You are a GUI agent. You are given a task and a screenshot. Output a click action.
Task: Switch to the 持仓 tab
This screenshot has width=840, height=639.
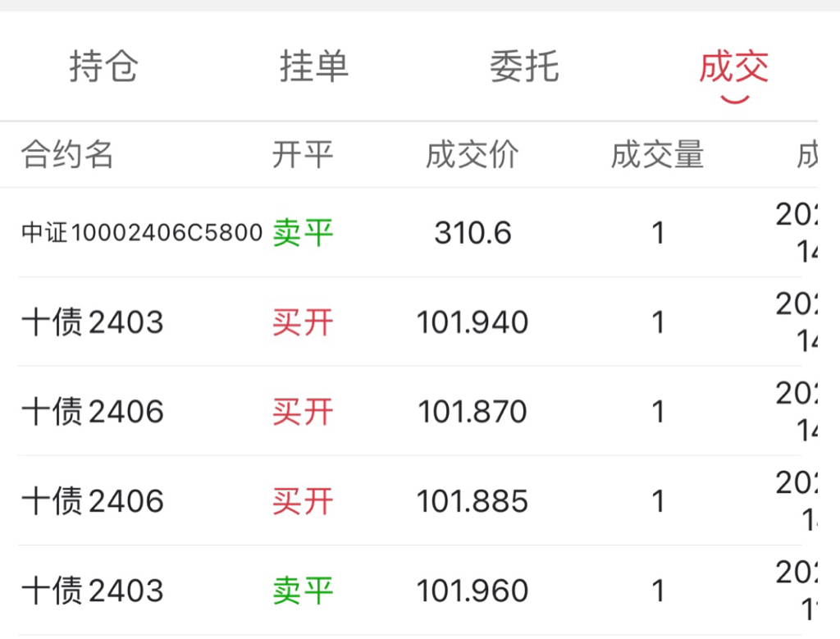pyautogui.click(x=104, y=66)
